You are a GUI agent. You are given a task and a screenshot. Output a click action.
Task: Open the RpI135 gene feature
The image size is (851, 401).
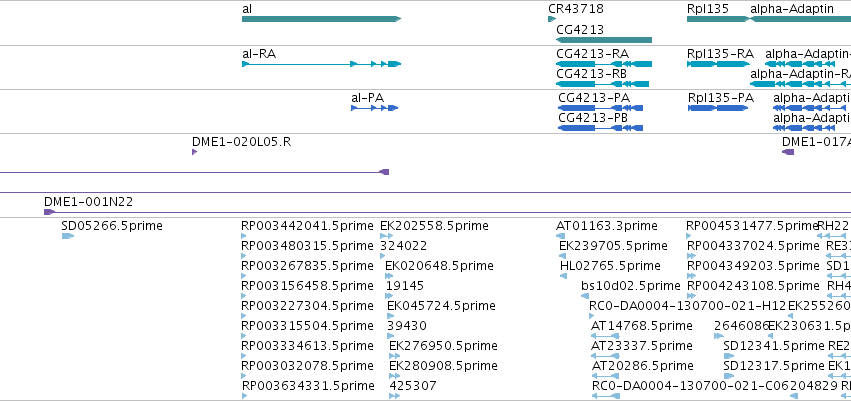(x=717, y=19)
